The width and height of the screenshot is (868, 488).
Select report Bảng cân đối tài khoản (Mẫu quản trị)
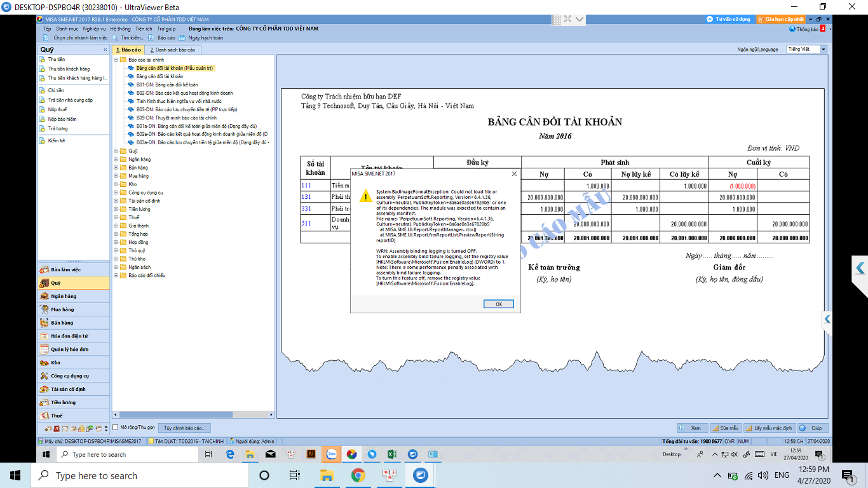[x=175, y=67]
